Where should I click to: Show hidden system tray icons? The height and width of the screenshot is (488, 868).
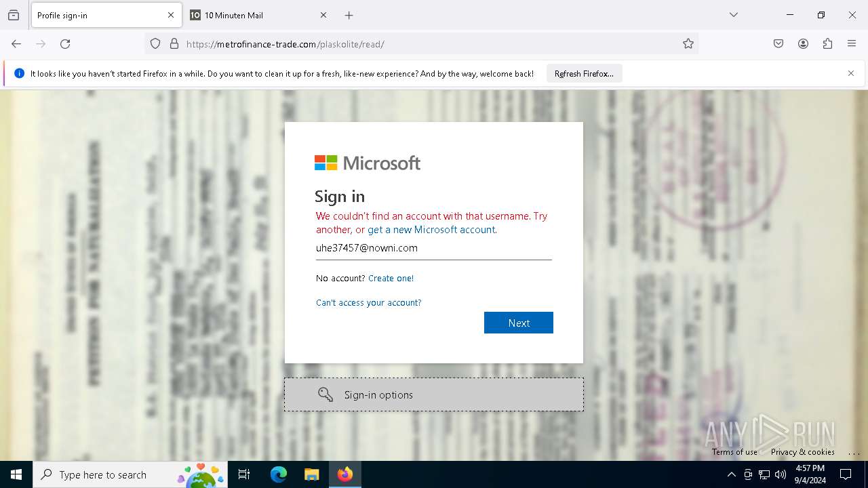coord(731,474)
